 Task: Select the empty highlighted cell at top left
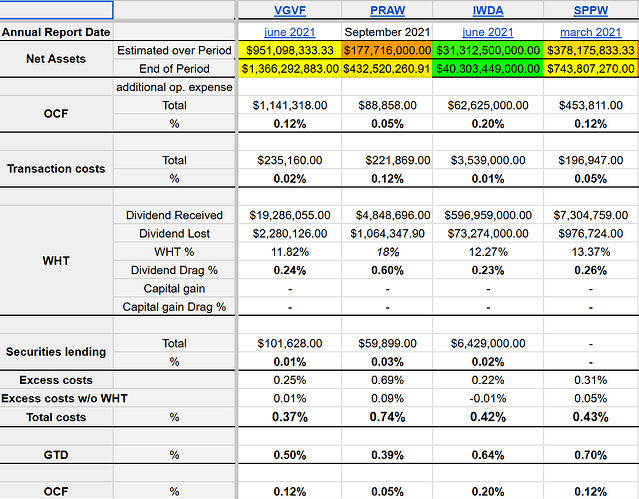click(56, 10)
